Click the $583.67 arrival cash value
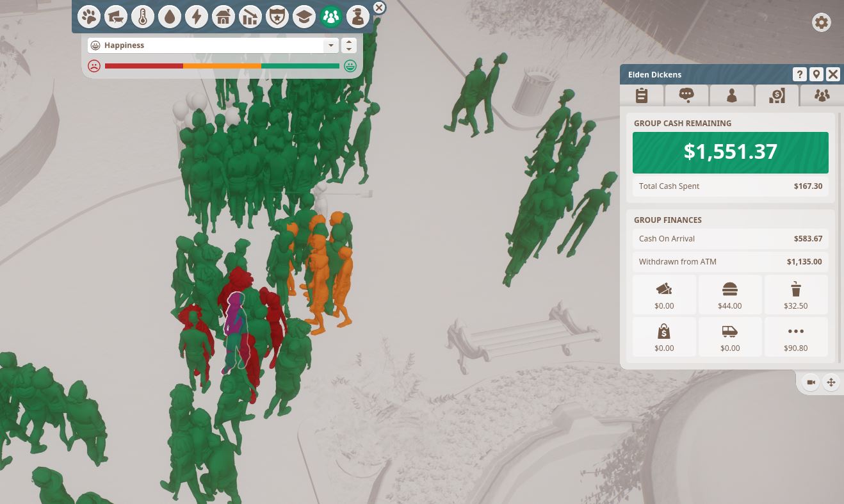Viewport: 844px width, 504px height. point(808,239)
